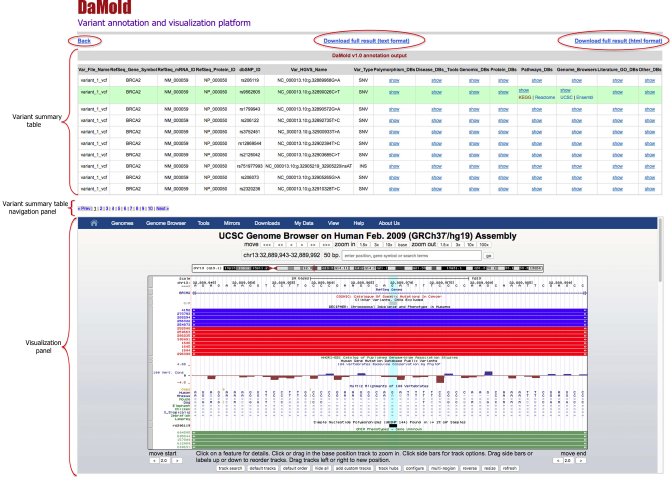Image resolution: width=671 pixels, height=477 pixels.
Task: Move end left with < button
Action: (x=557, y=461)
